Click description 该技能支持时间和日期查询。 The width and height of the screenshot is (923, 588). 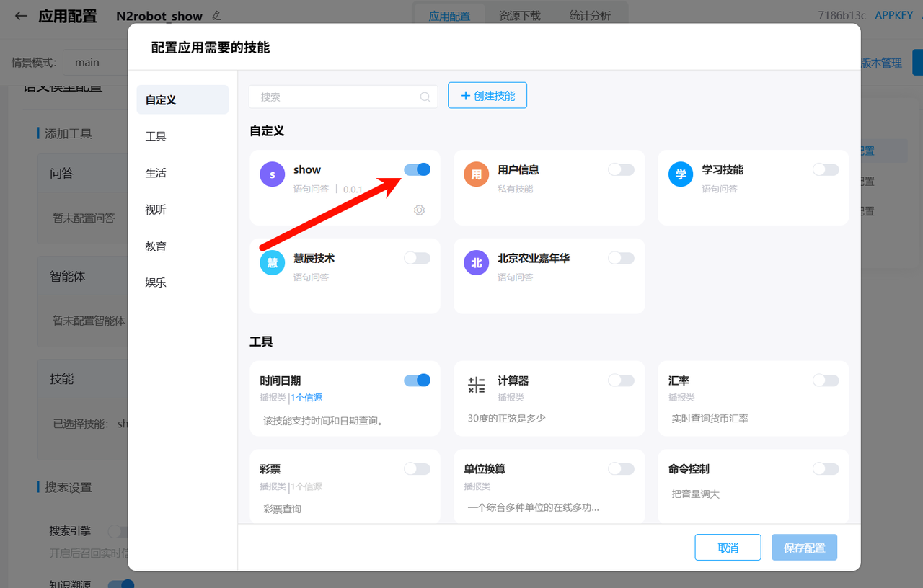(322, 421)
